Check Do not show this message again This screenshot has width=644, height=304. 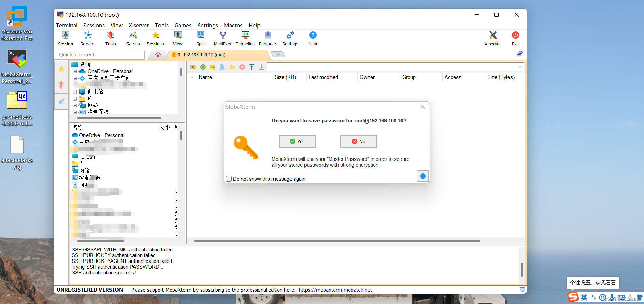[229, 179]
